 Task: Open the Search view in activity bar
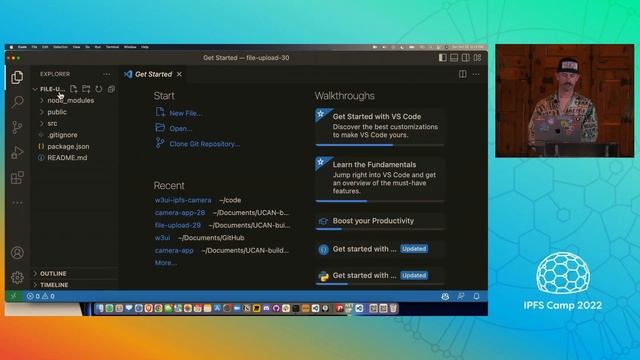coord(17,102)
